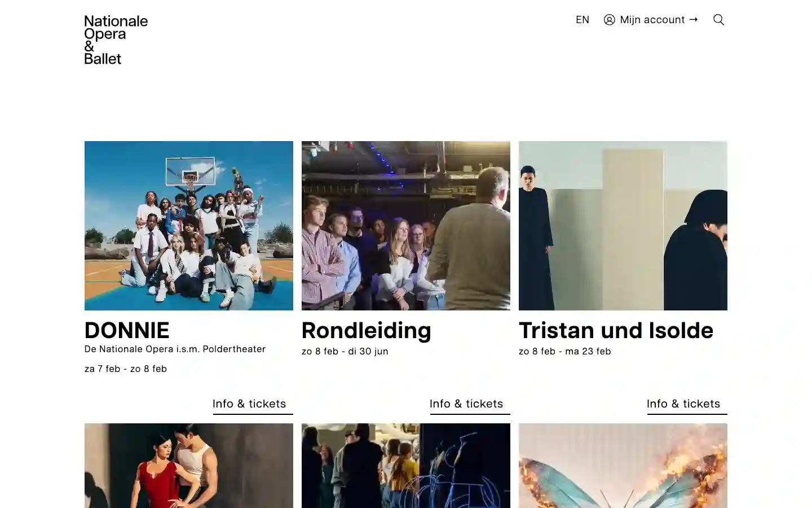This screenshot has height=508, width=812.
Task: Click the De Nationale Opera i.s.m. Poldertheater subtitle
Action: [175, 349]
